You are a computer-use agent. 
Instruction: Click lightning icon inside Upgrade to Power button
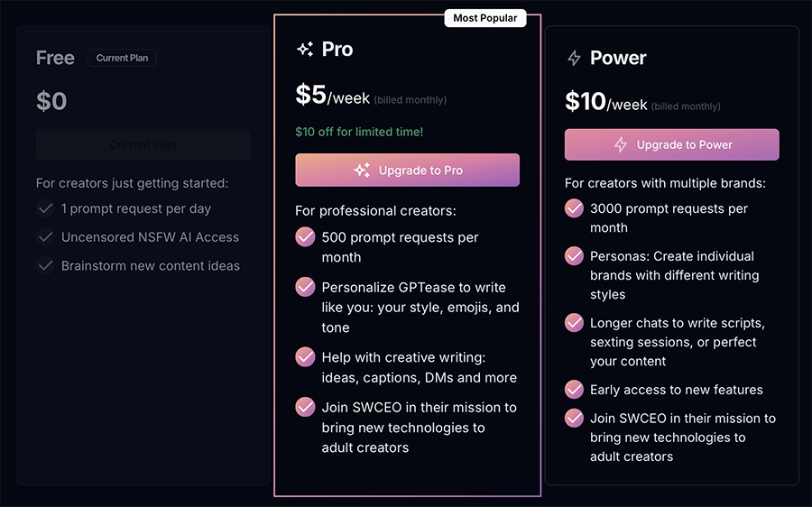click(621, 145)
